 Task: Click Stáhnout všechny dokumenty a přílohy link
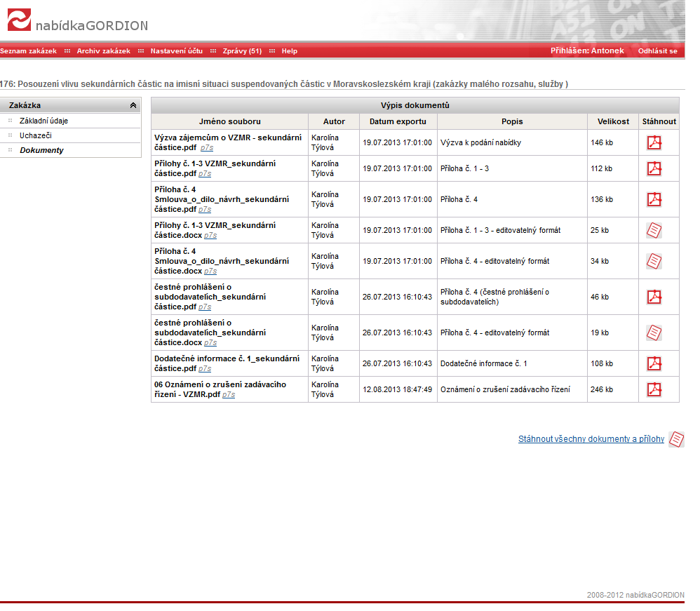click(x=591, y=439)
